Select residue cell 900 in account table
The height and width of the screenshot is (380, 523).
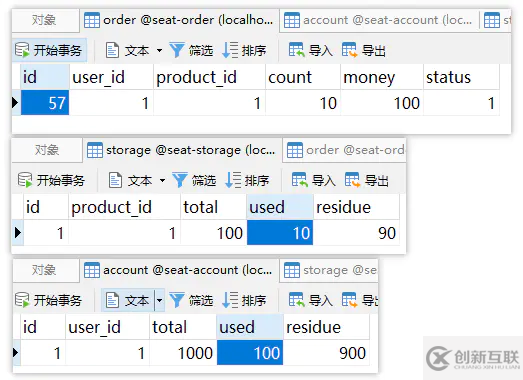point(327,353)
